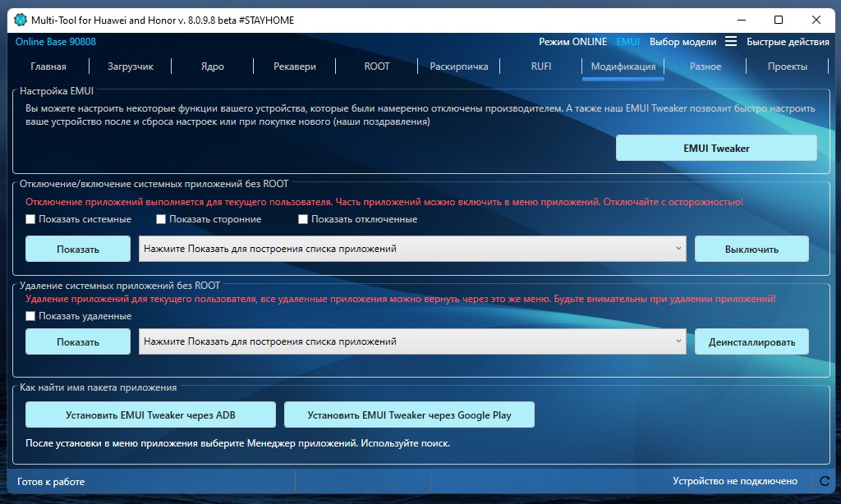Open the RUFI tab

540,66
